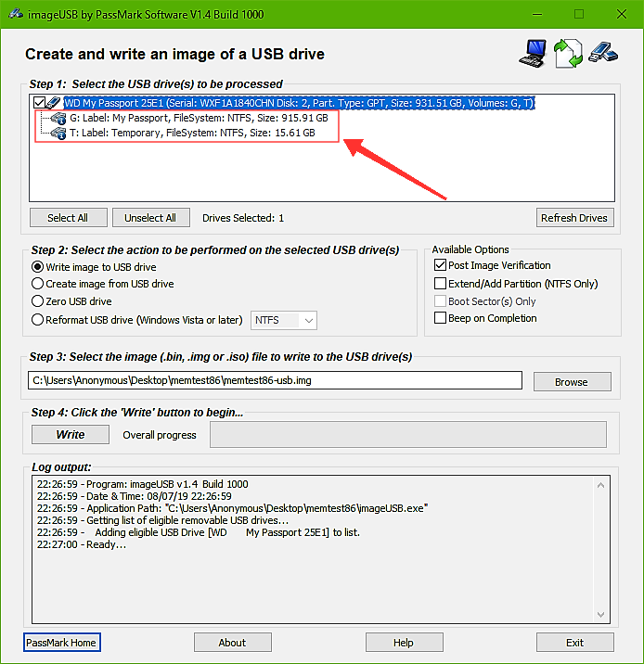Viewport: 644px width, 664px height.
Task: Click the 'Application Path' log line
Action: [232, 508]
